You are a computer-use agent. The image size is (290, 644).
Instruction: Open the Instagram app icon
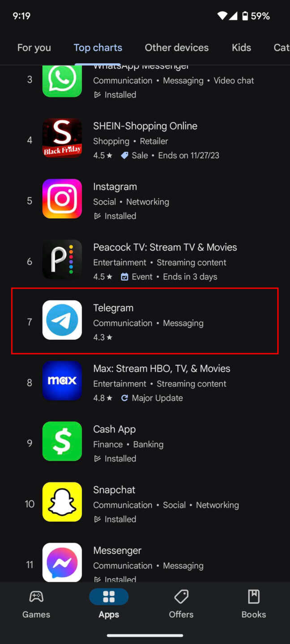[62, 199]
